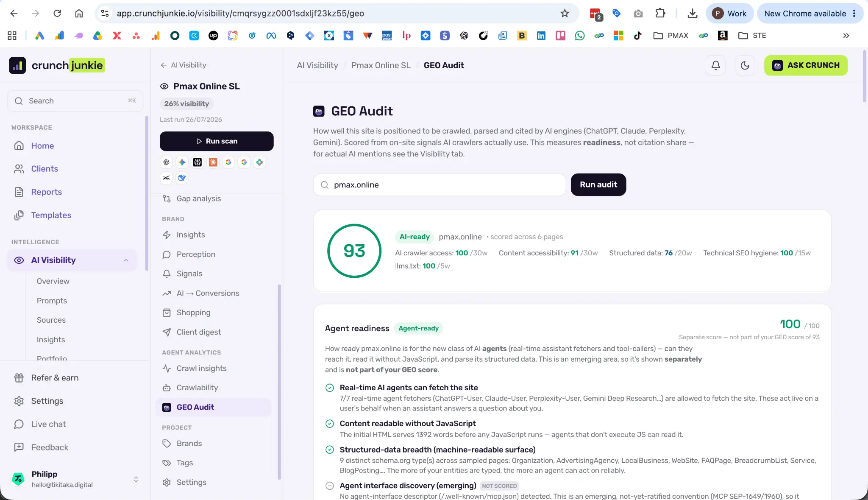Open the Meta bookmark icon
The height and width of the screenshot is (500, 868).
click(x=271, y=36)
